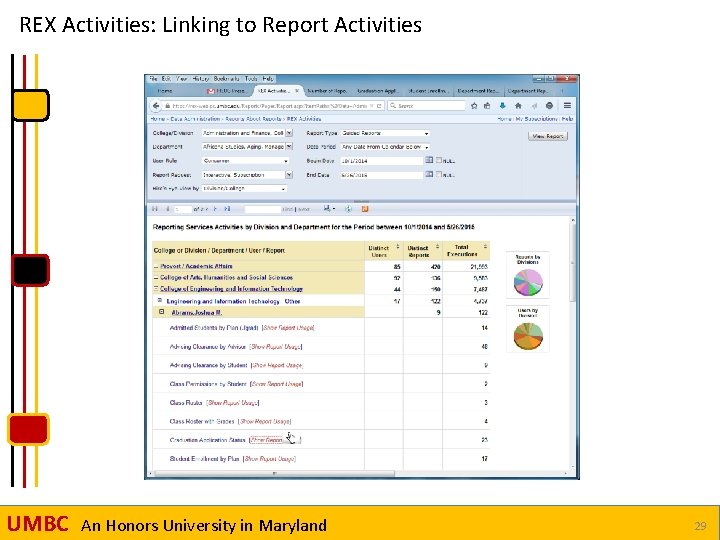The height and width of the screenshot is (540, 720).
Task: Open the Report Type dropdown
Action: (x=385, y=133)
